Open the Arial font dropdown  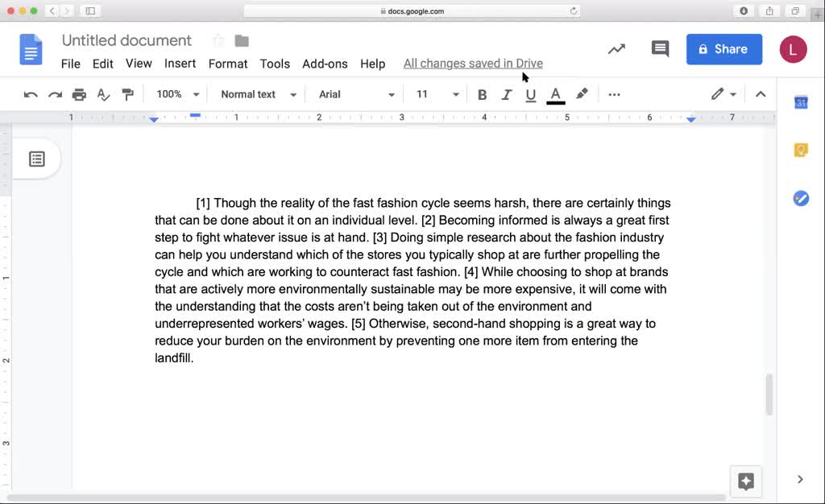pos(356,94)
